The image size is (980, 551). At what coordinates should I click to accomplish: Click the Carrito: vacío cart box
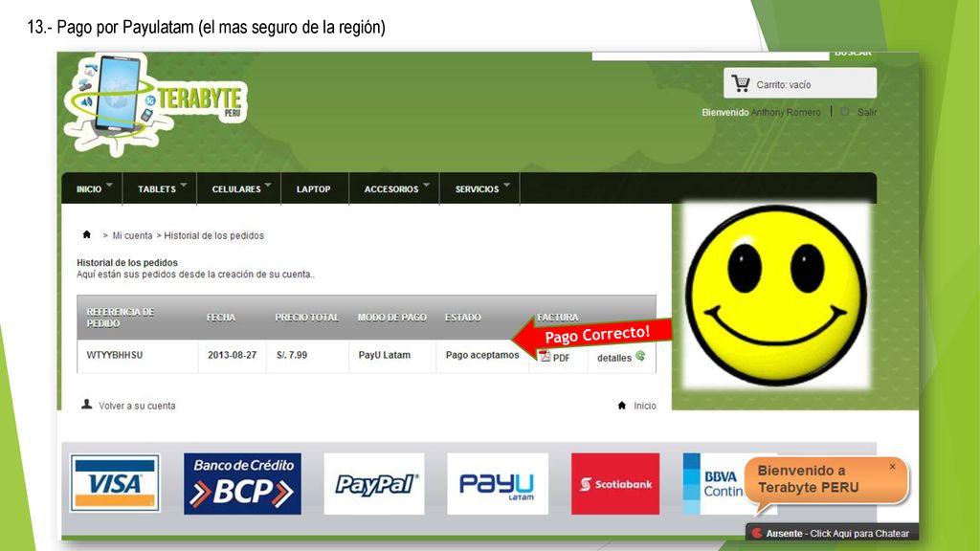(x=800, y=83)
